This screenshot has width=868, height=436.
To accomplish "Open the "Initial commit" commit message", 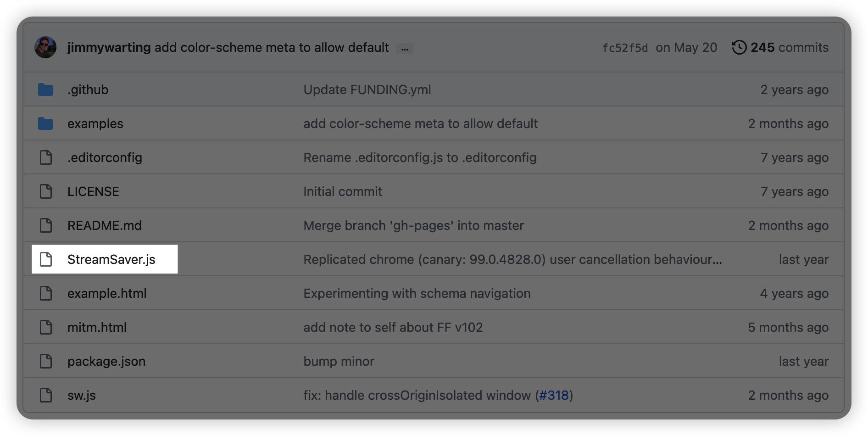I will [343, 191].
